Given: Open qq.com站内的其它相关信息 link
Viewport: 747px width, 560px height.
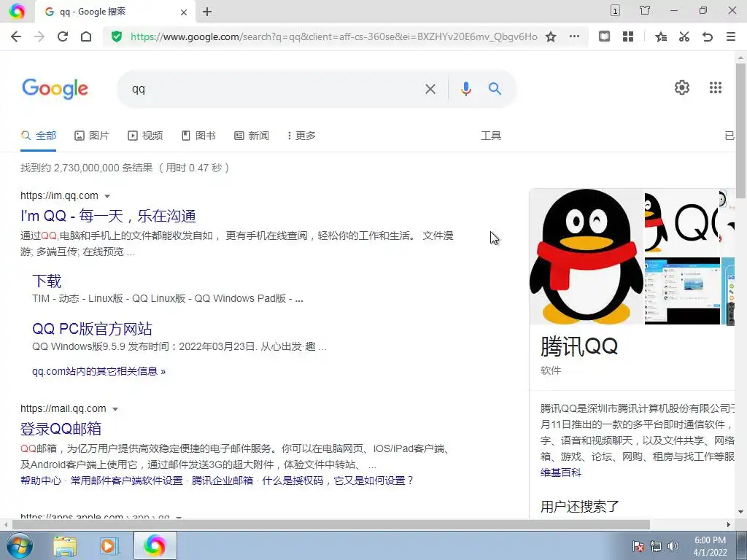Looking at the screenshot, I should coord(98,371).
